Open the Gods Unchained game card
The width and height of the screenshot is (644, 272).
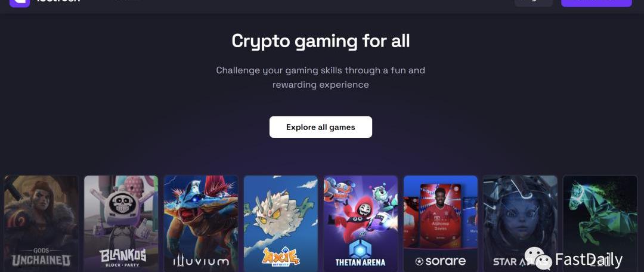[x=41, y=224]
